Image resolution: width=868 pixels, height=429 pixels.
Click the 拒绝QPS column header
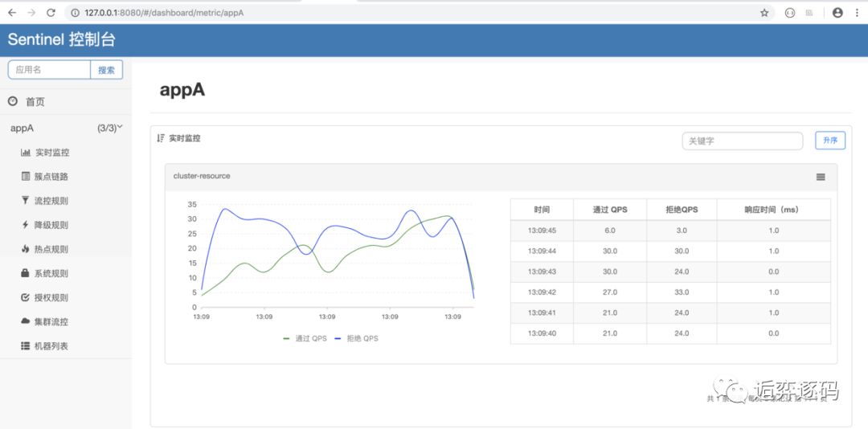682,210
